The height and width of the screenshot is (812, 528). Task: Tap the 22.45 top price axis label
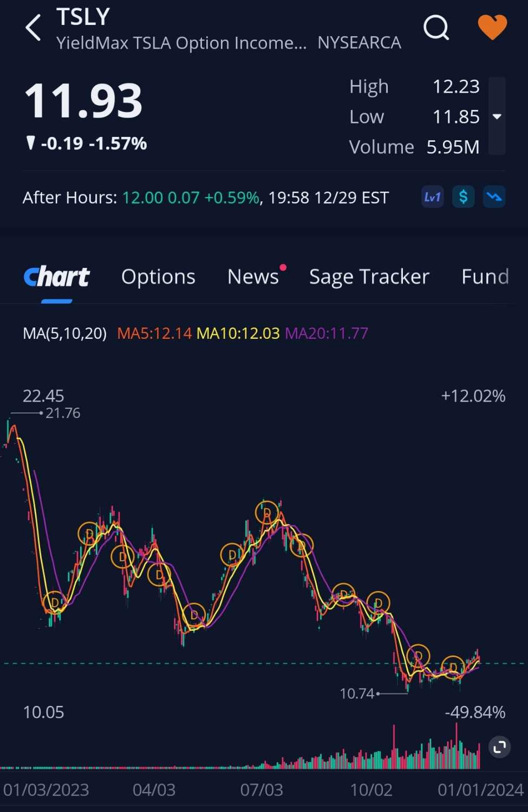(x=43, y=396)
